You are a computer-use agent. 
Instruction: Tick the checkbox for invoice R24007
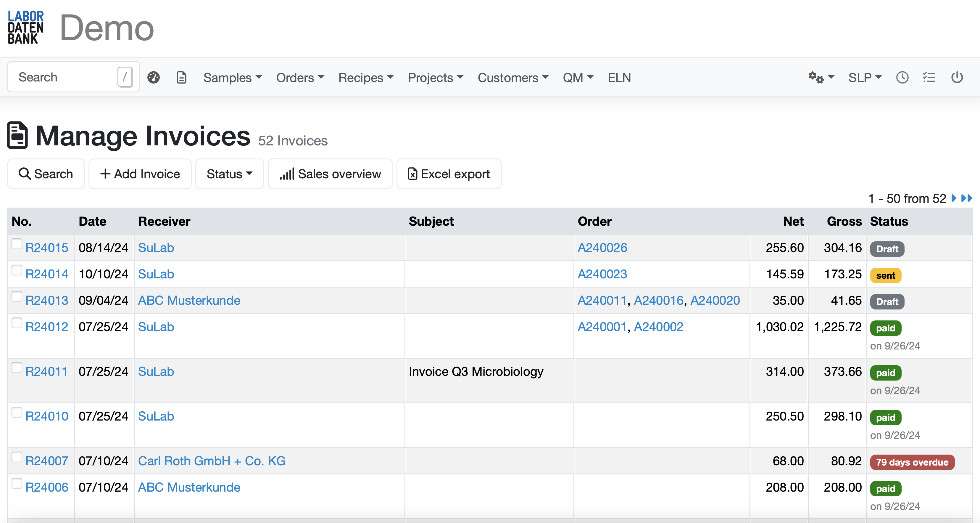(x=16, y=457)
